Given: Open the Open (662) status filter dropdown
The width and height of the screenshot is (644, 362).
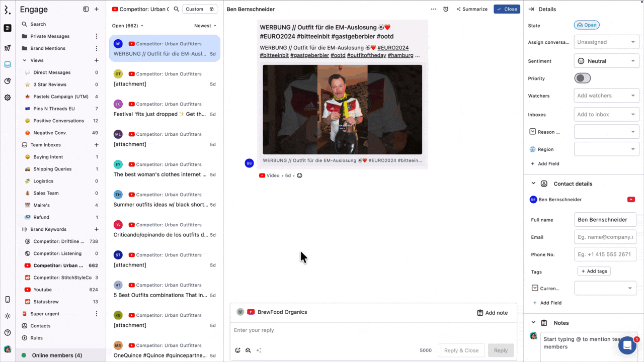Looking at the screenshot, I should pyautogui.click(x=128, y=26).
